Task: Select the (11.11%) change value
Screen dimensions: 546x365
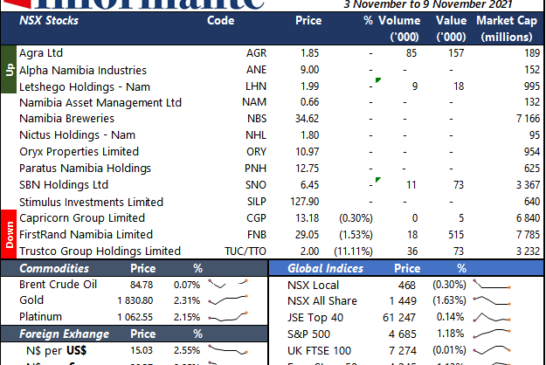Action: [353, 251]
